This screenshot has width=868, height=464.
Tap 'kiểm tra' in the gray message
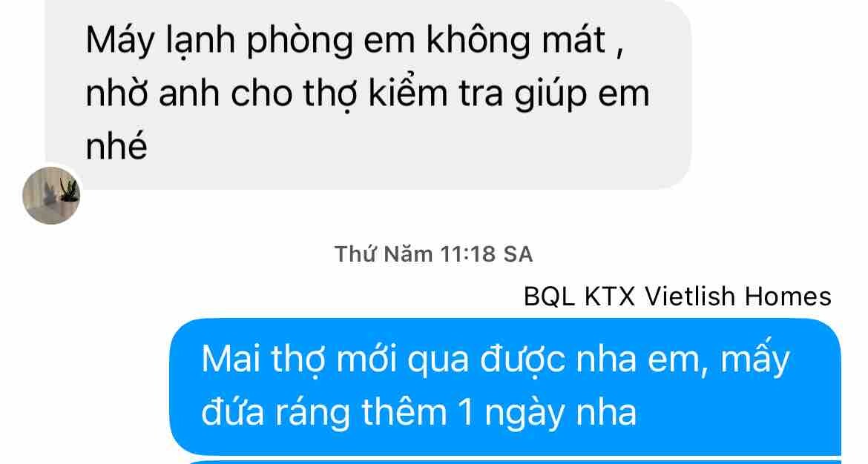click(435, 93)
